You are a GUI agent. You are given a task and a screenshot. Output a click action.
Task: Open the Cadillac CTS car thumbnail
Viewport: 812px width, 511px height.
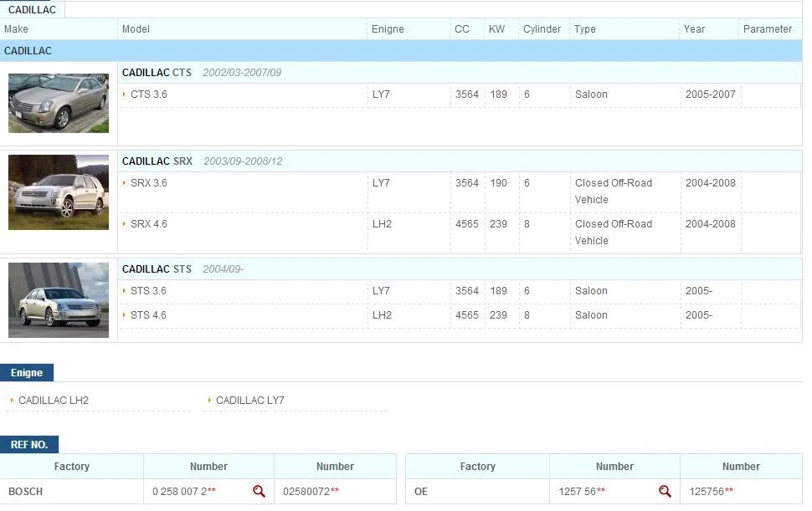click(59, 103)
